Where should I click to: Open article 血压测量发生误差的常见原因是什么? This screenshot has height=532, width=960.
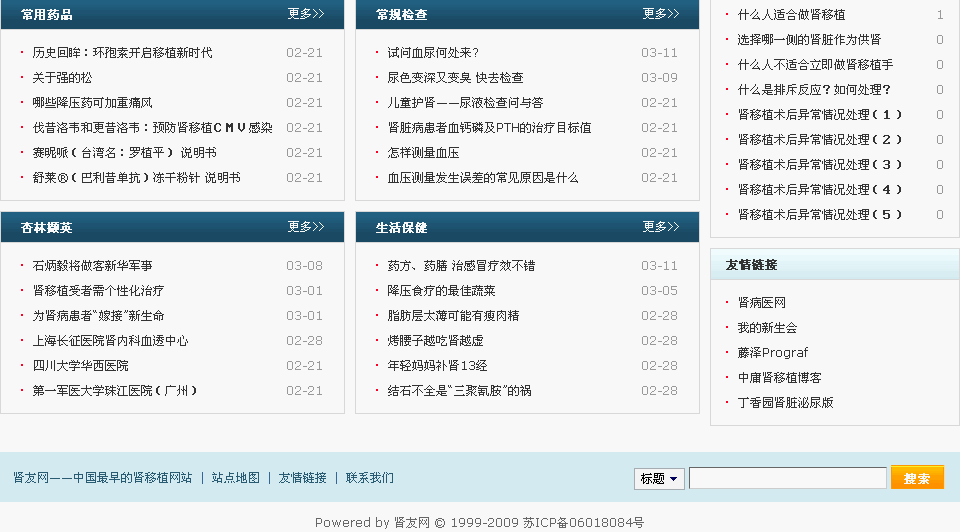(x=482, y=178)
